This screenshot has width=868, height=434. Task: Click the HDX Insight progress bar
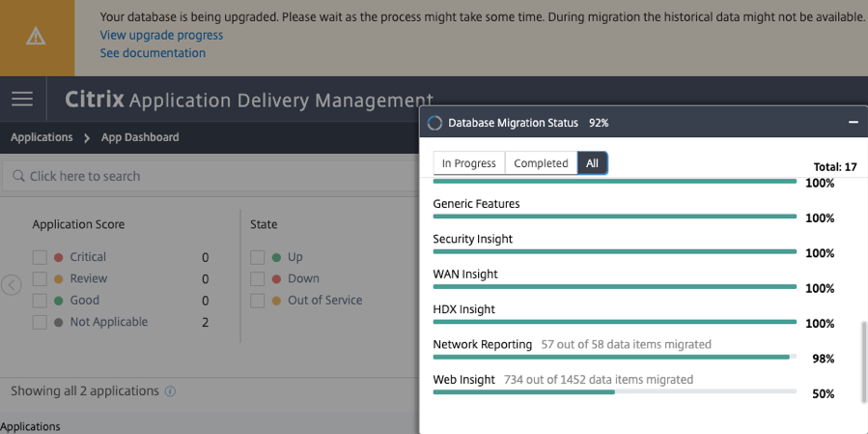coord(614,322)
